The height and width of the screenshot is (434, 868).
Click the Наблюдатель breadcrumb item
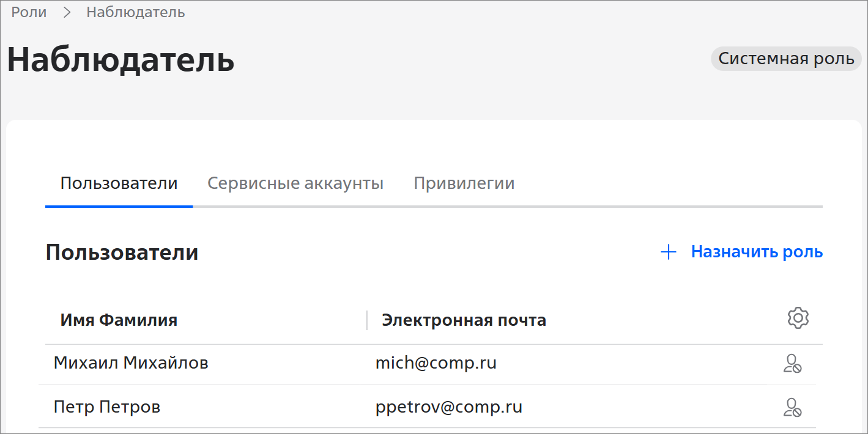(x=135, y=12)
